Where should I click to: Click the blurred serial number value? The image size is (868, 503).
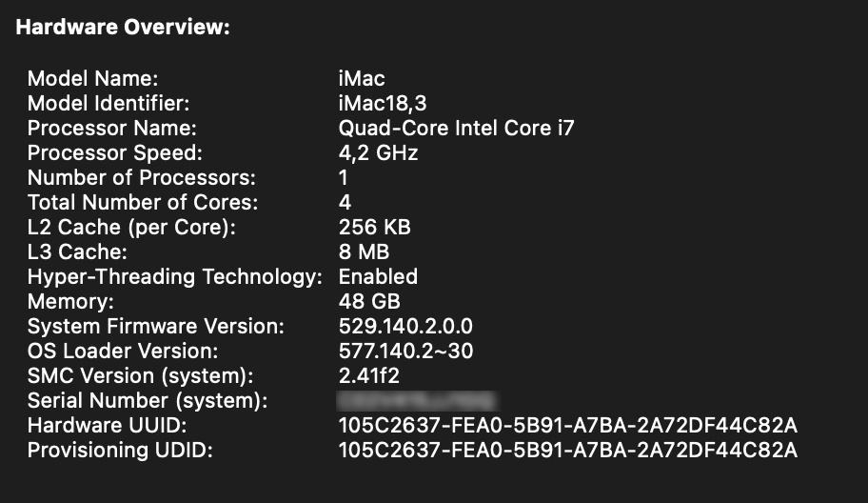pyautogui.click(x=420, y=400)
